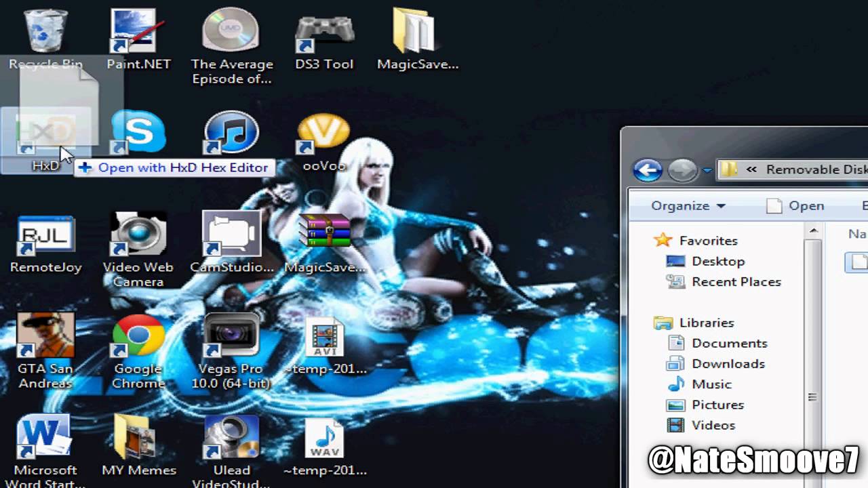Open the Videos library
868x488 pixels.
pyautogui.click(x=701, y=425)
